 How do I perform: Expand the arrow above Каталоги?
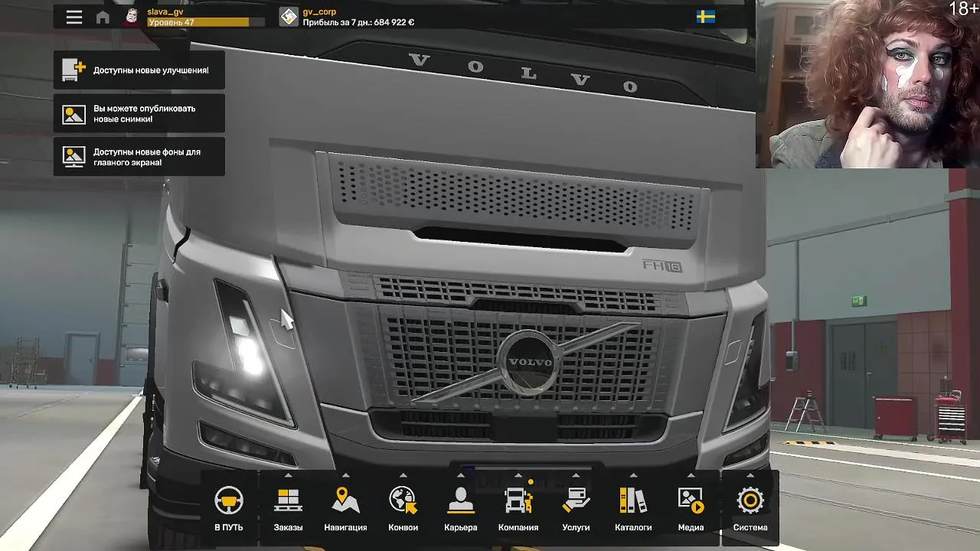[x=633, y=475]
